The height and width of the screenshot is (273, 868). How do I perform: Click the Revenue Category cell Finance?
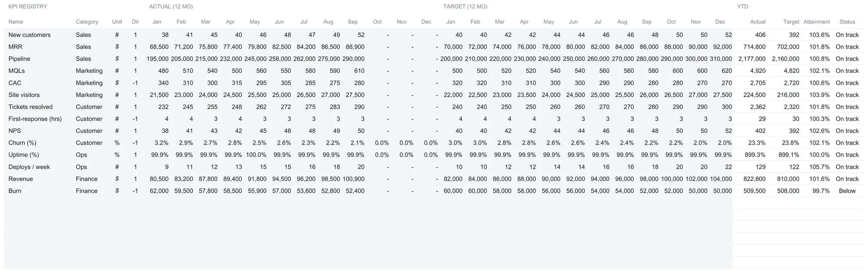86,179
